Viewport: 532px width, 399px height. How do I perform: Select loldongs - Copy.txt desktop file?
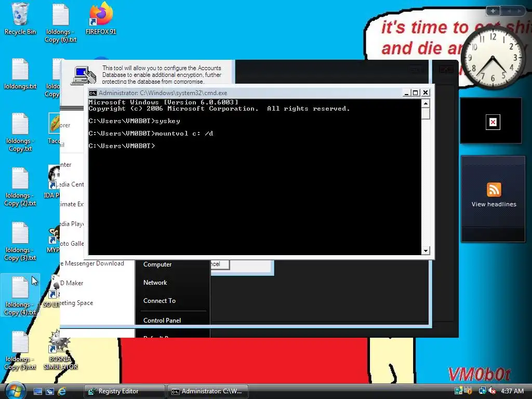20,132
